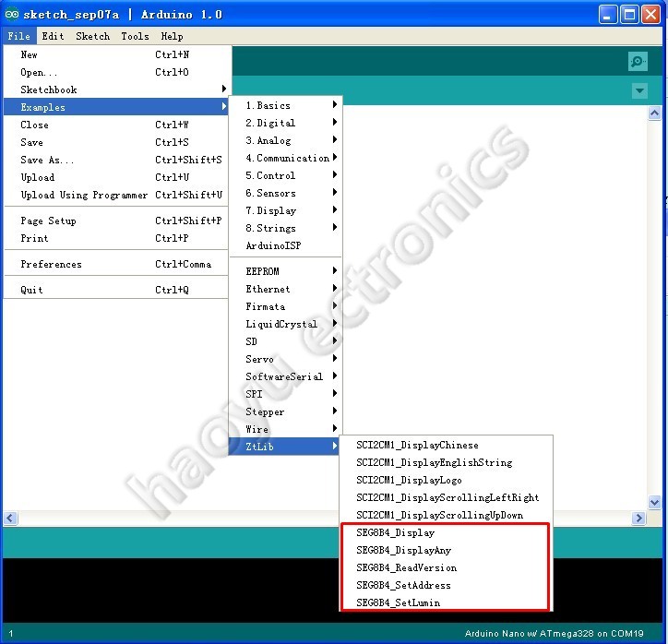The height and width of the screenshot is (644, 668).
Task: Click the Arduino Nano on COM19 status text
Action: pos(554,633)
